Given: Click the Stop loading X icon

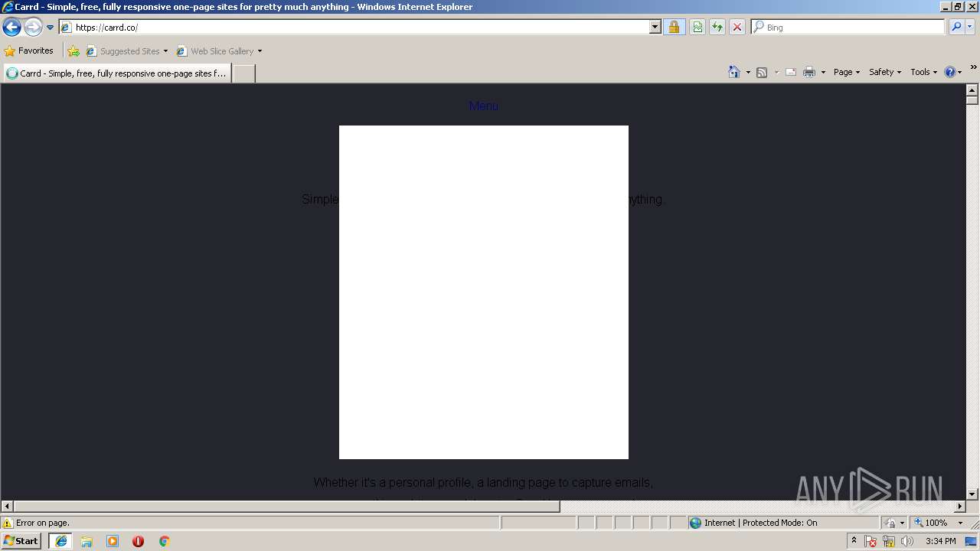Looking at the screenshot, I should click(737, 27).
